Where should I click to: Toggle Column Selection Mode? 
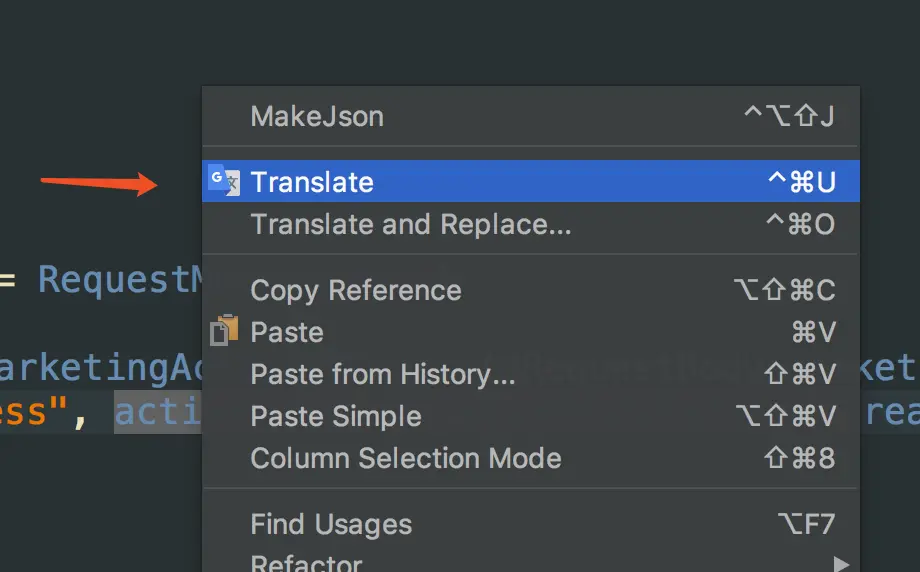405,458
